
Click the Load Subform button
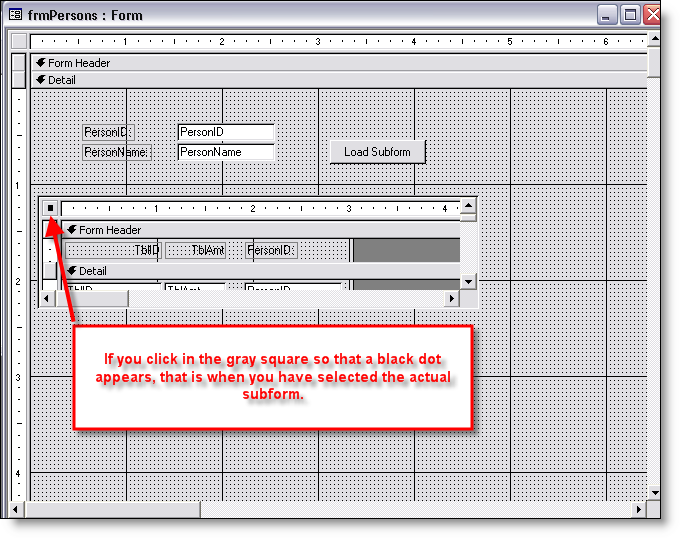coord(377,152)
